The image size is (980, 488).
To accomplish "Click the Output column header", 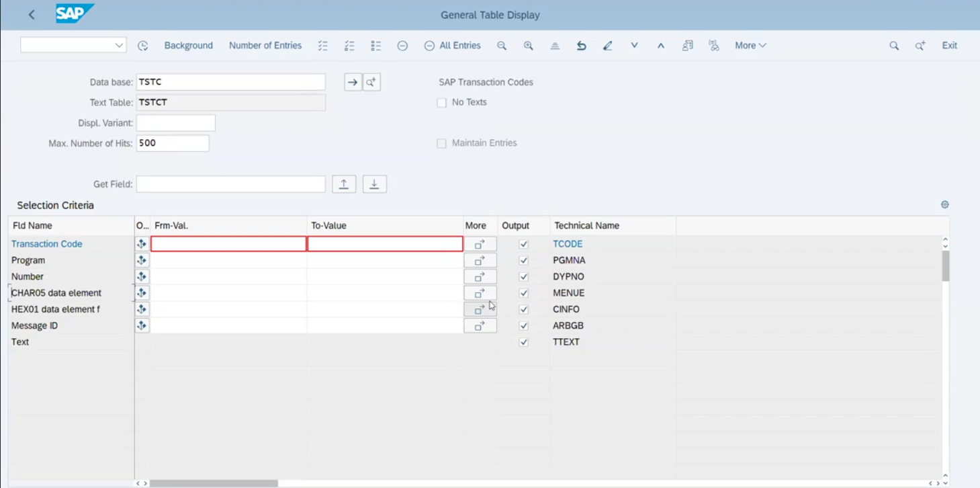I will tap(524, 226).
